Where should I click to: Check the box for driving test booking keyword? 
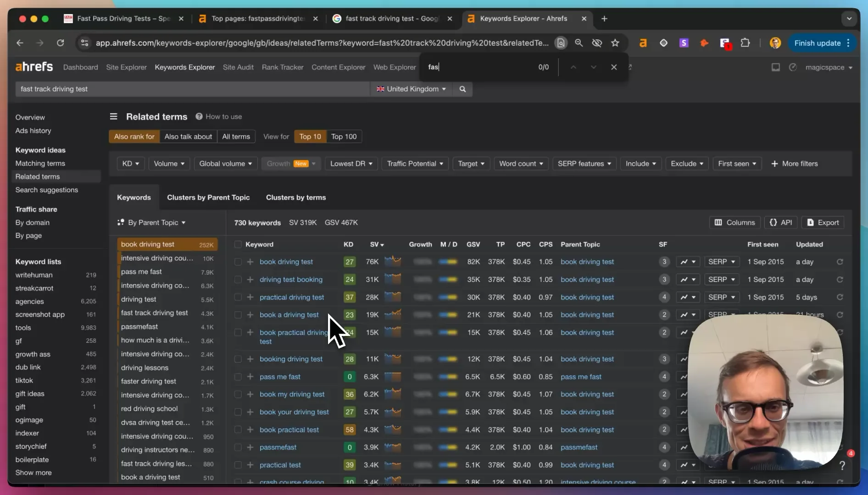point(238,280)
